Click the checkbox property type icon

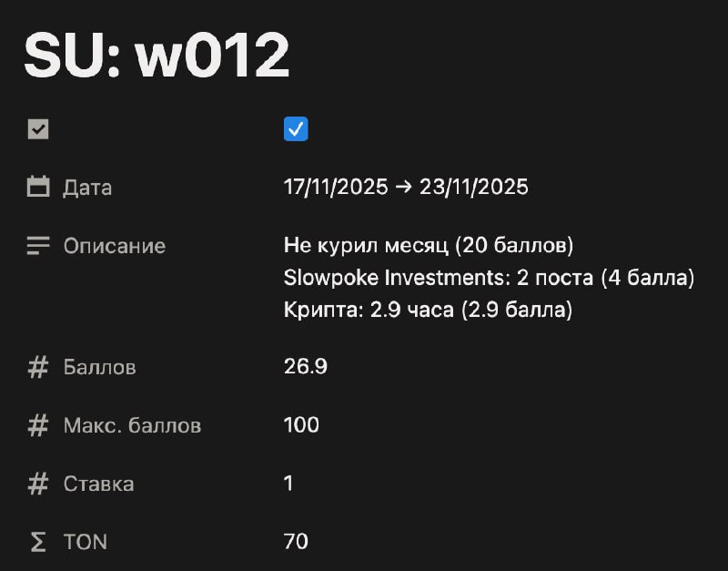click(38, 129)
